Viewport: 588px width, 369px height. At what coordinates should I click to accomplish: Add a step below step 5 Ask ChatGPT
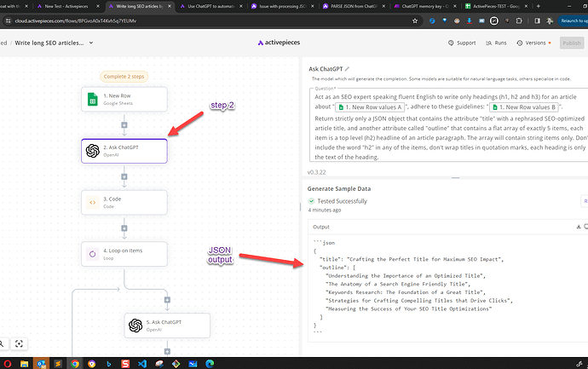[x=167, y=351]
